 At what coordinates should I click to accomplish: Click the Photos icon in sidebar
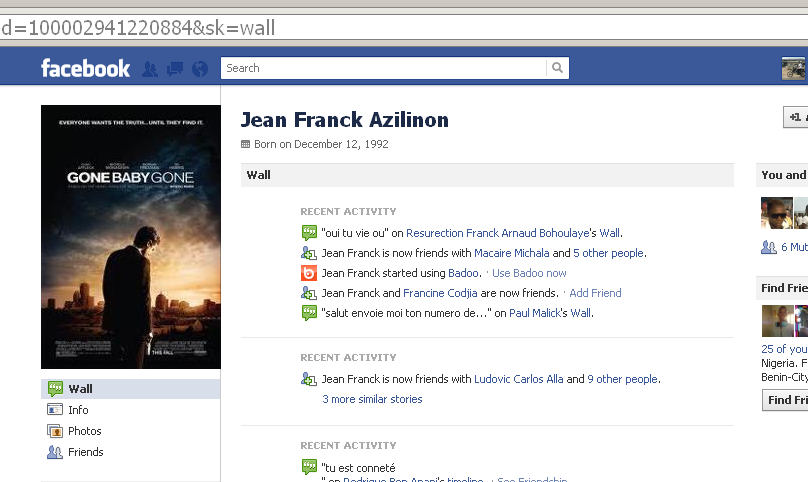[55, 431]
